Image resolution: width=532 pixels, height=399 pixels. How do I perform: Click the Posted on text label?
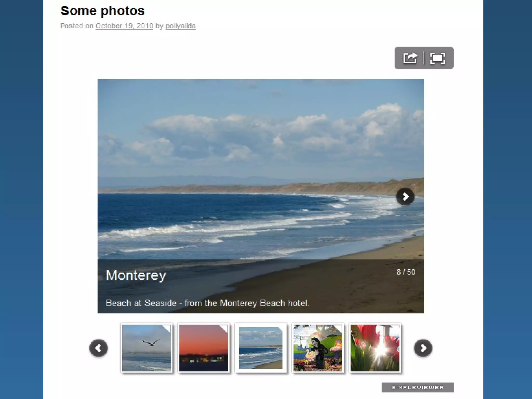pyautogui.click(x=77, y=26)
